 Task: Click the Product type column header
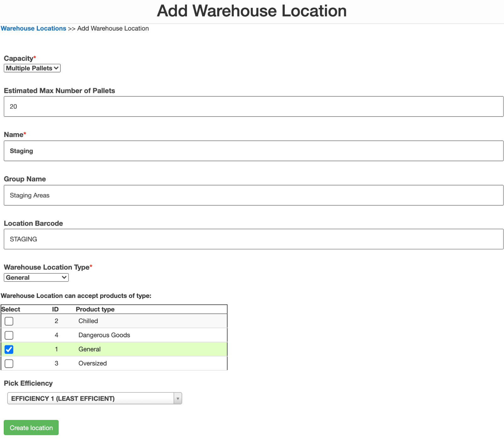pos(95,309)
